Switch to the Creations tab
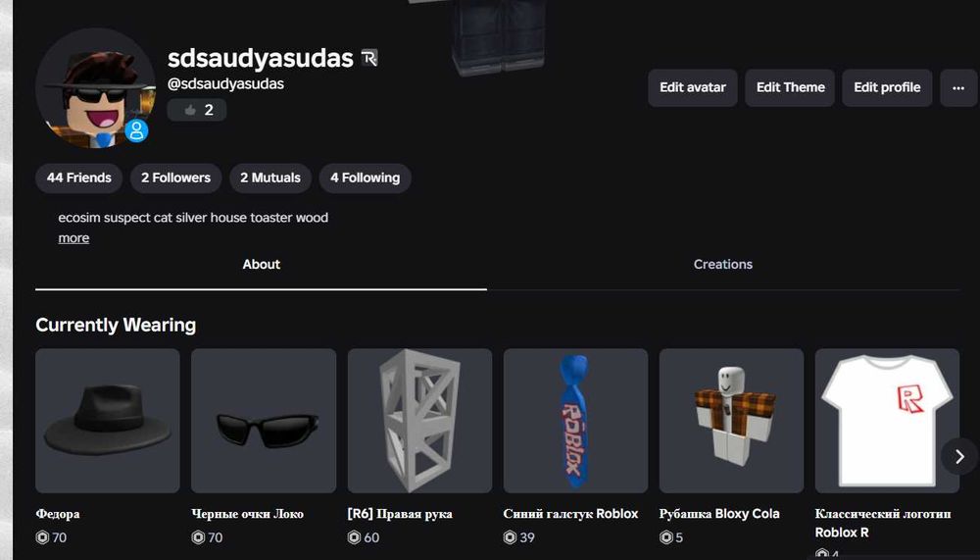 tap(723, 264)
